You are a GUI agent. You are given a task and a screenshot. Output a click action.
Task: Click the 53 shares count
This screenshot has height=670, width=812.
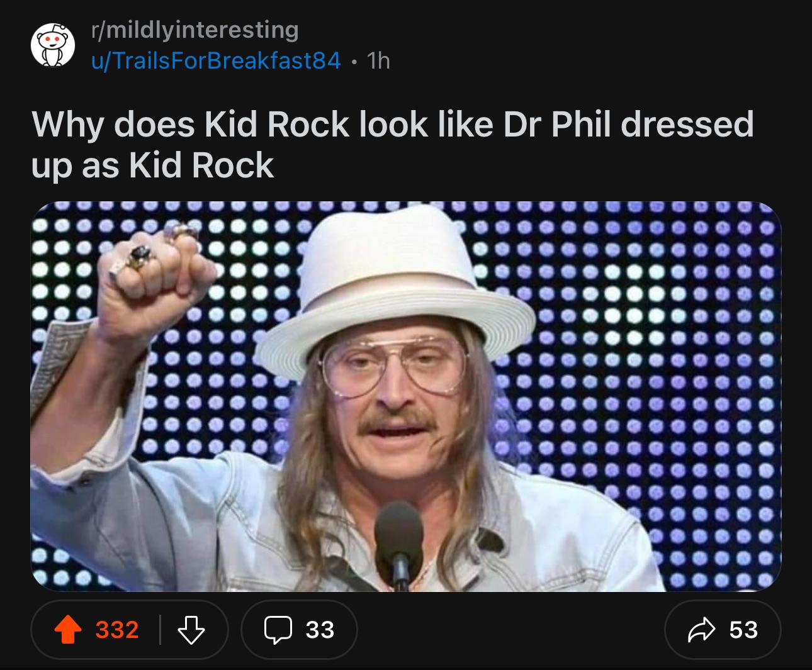coord(743,630)
